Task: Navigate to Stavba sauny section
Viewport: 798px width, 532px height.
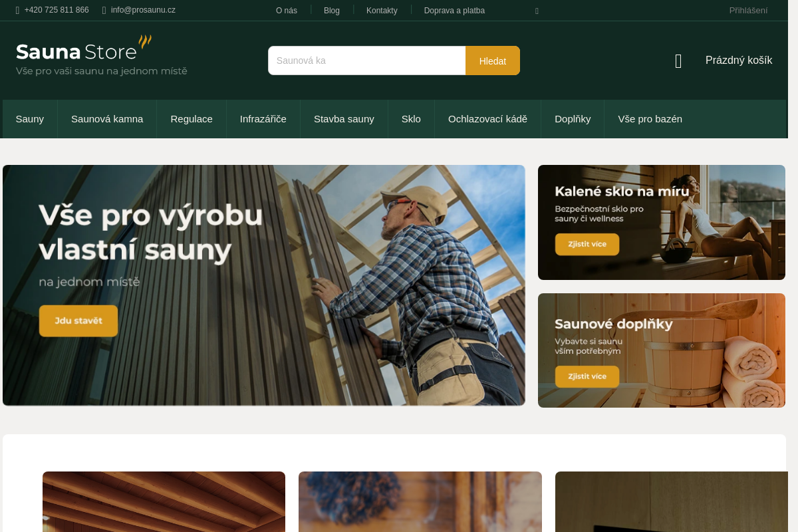Action: (x=344, y=119)
